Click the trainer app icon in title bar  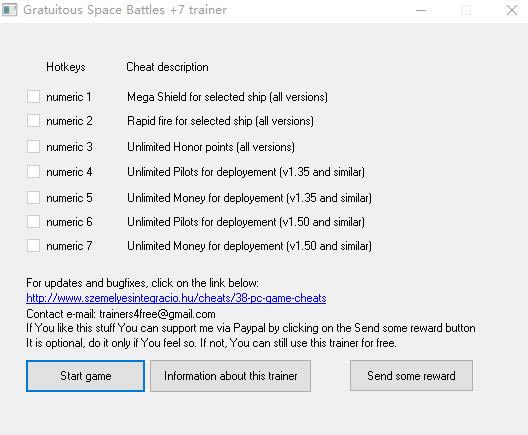tap(9, 9)
